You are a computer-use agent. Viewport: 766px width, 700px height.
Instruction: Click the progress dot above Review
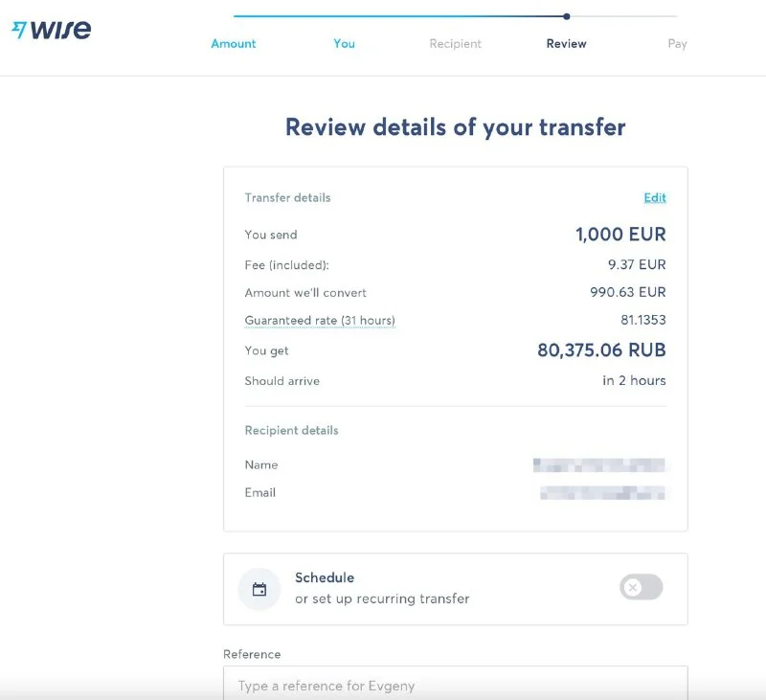tap(567, 16)
